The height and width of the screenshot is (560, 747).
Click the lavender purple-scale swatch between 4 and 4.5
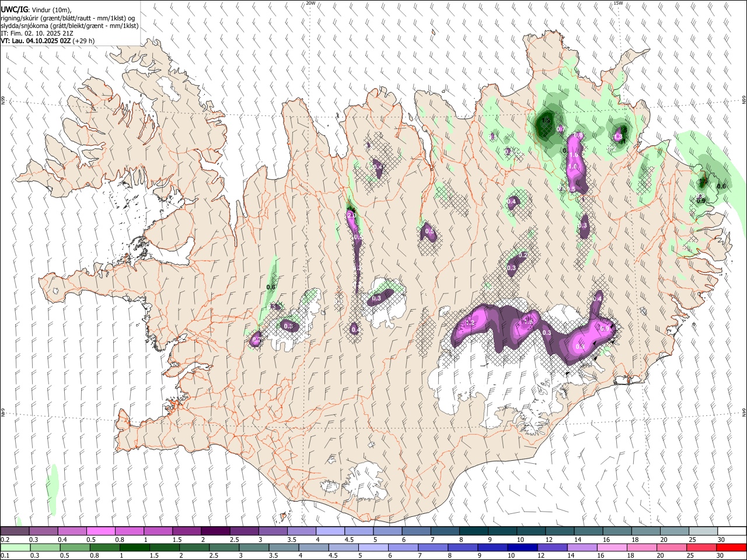coord(330,531)
